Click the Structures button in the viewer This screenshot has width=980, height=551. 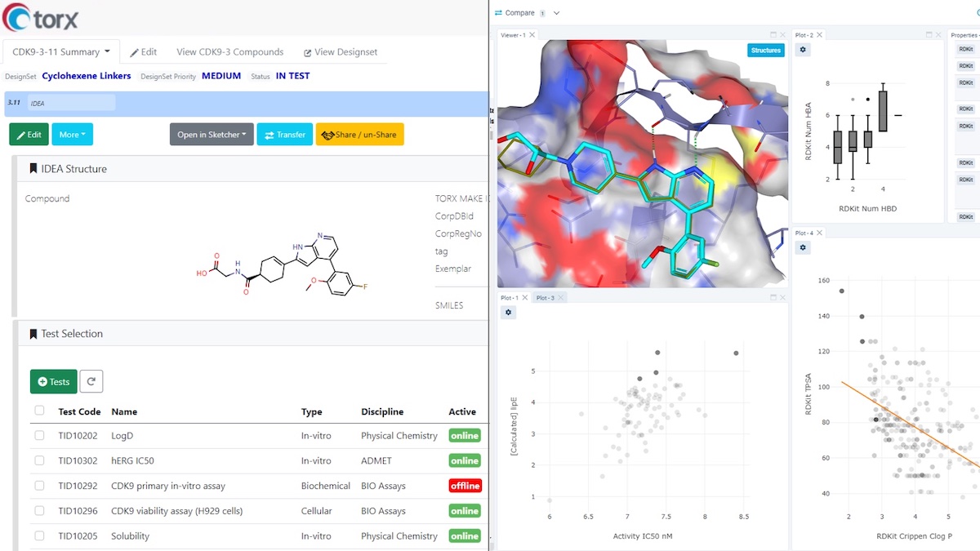point(765,50)
